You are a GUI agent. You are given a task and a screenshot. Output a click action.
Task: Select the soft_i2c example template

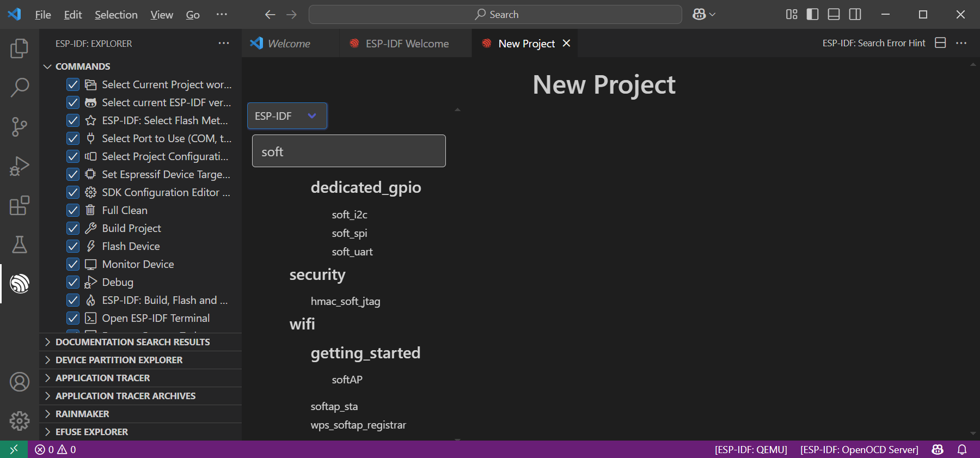pos(350,215)
